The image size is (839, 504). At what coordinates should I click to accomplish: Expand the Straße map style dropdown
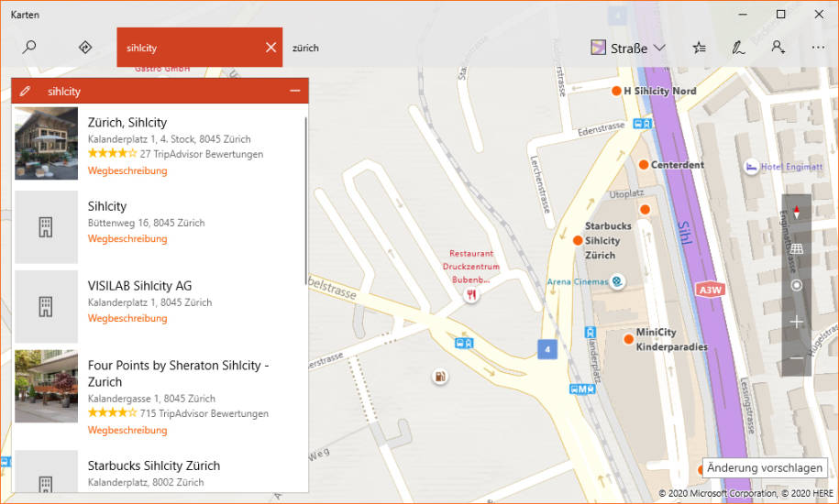(x=628, y=48)
